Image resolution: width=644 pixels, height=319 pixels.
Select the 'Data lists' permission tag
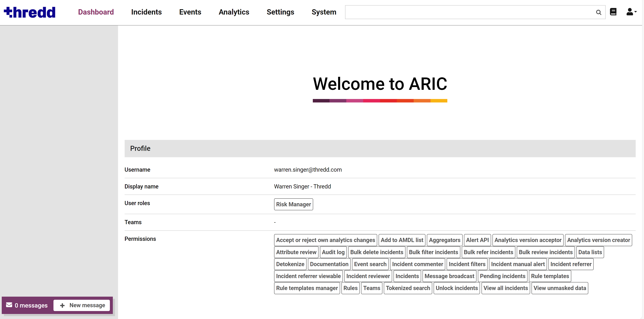[x=590, y=252]
